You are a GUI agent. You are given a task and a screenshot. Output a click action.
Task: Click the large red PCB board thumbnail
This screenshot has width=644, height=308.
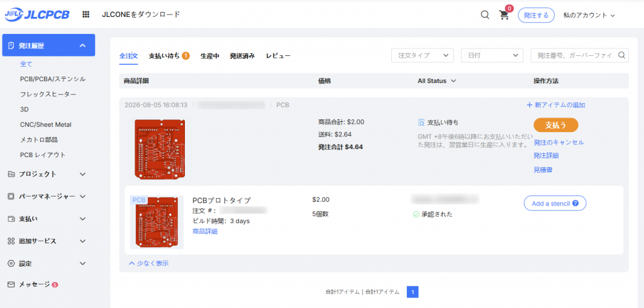pyautogui.click(x=160, y=149)
